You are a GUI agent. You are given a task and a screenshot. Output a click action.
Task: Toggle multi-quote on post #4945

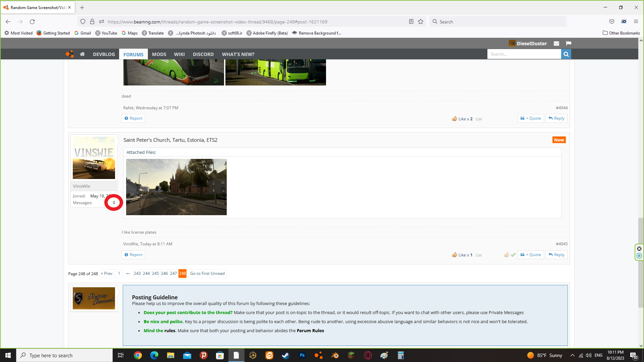(531, 255)
